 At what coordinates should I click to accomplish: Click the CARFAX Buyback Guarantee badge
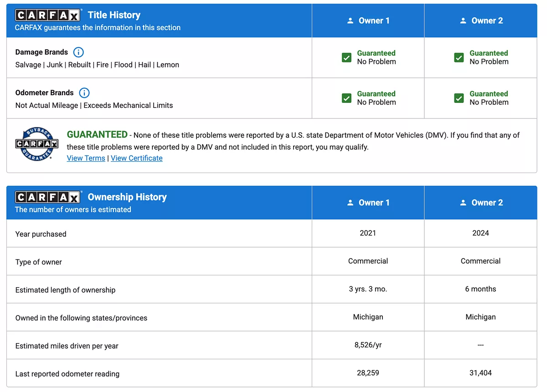[x=36, y=144]
